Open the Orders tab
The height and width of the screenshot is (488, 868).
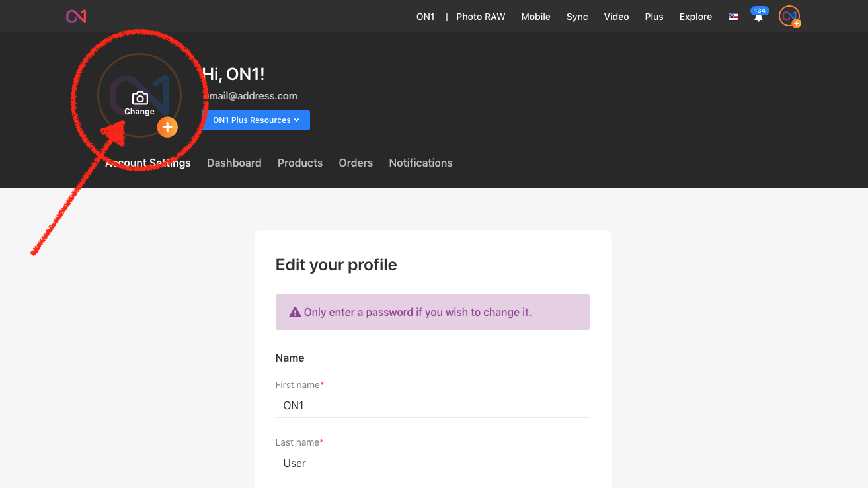click(356, 163)
